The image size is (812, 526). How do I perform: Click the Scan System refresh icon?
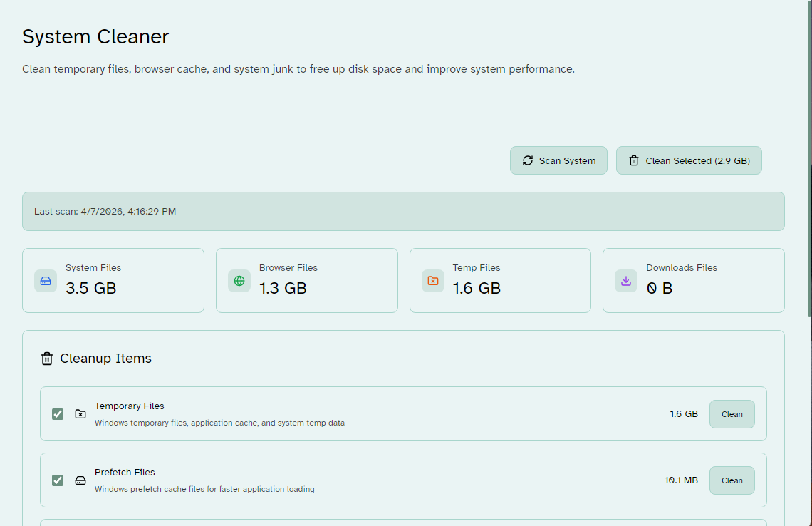(x=527, y=160)
